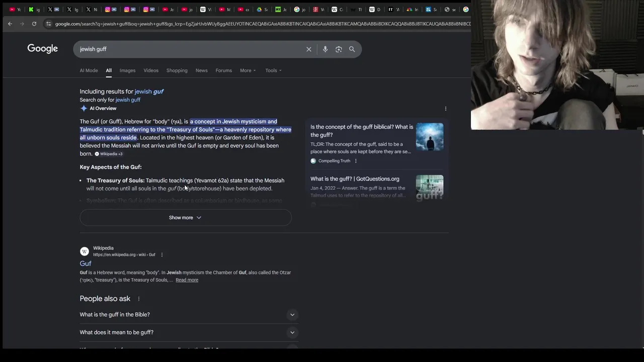This screenshot has width=644, height=362.
Task: Switch to the Kick browser tab
Action: [34, 9]
